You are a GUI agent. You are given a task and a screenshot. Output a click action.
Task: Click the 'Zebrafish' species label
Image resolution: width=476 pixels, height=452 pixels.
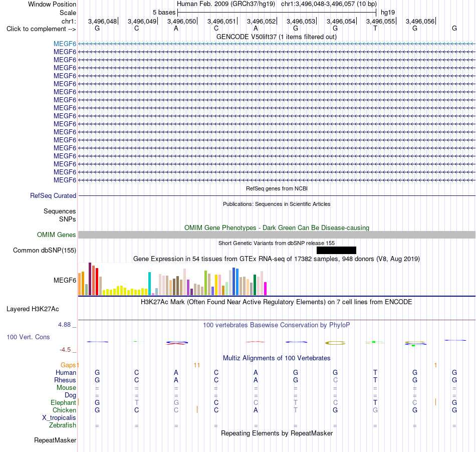point(63,425)
